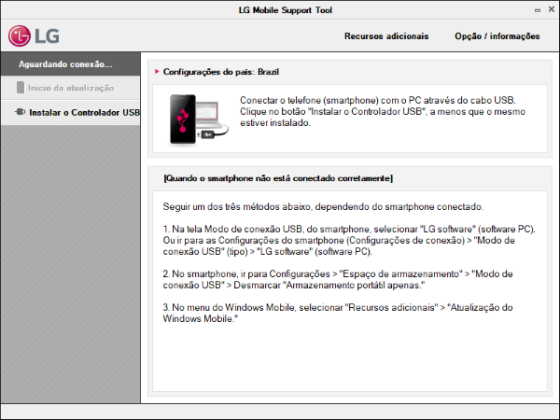
Task: Click the LG logo icon
Action: (x=34, y=36)
